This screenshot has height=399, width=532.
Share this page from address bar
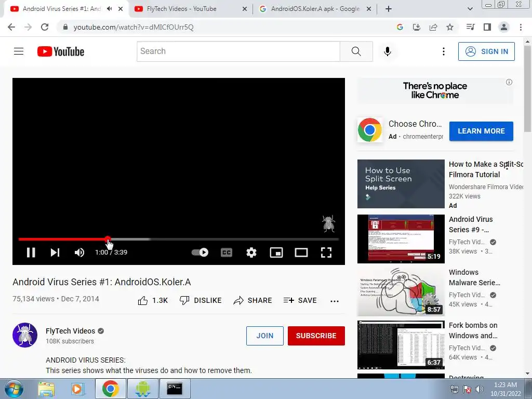point(433,27)
